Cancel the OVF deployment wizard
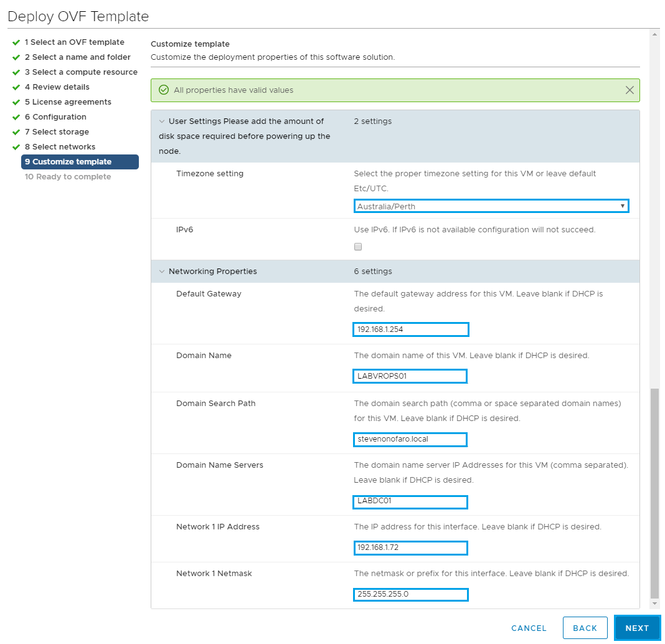 (x=529, y=628)
